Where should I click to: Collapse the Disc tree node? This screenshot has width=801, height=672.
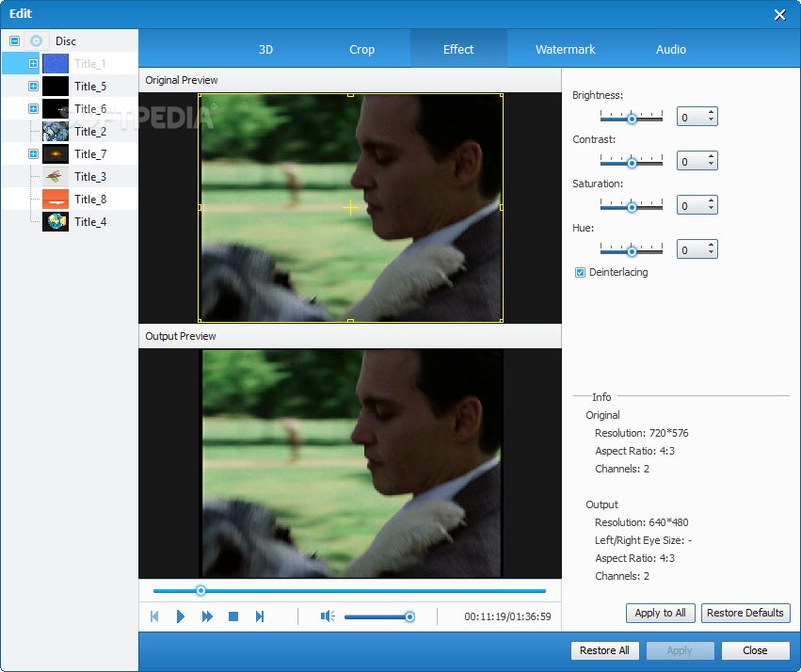point(15,40)
